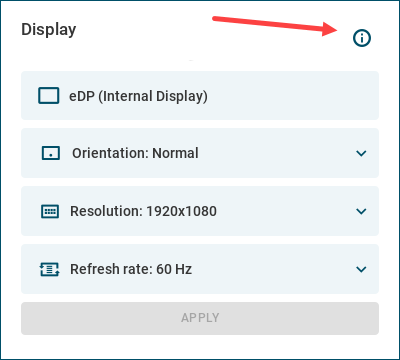Screen dimensions: 400x360
Task: Open the display information icon
Action: coord(362,38)
